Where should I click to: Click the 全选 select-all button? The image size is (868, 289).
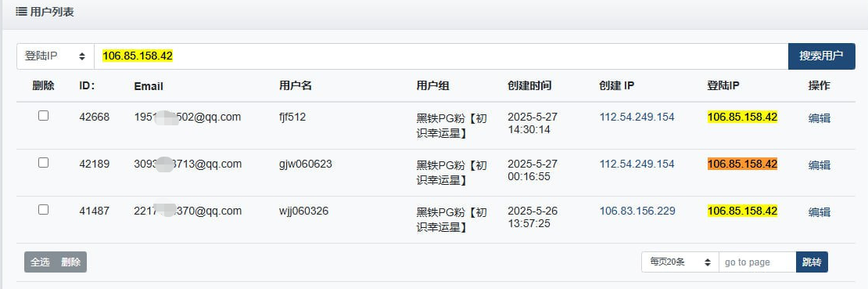[40, 262]
